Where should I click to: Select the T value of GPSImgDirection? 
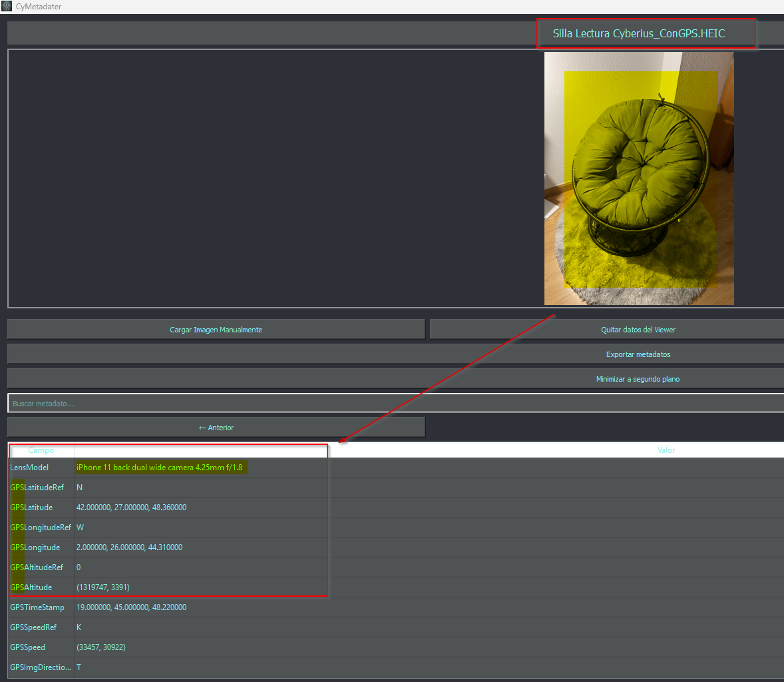(79, 667)
